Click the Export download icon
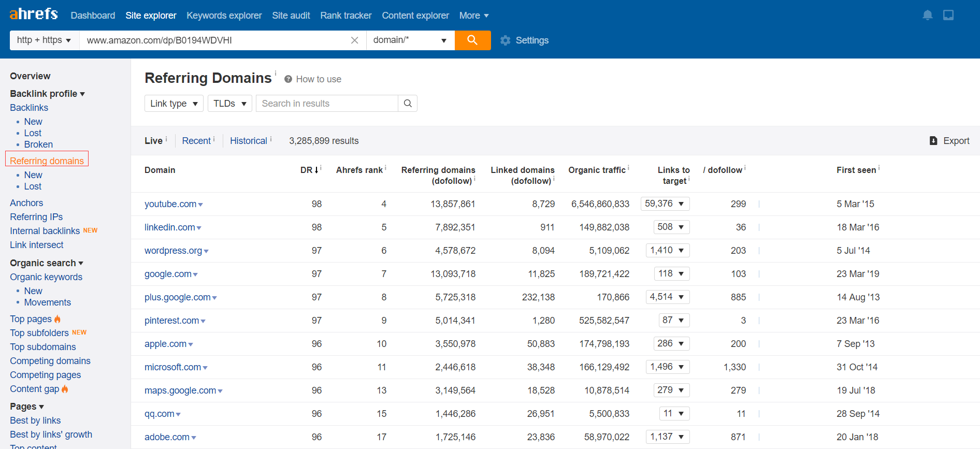 click(x=933, y=141)
